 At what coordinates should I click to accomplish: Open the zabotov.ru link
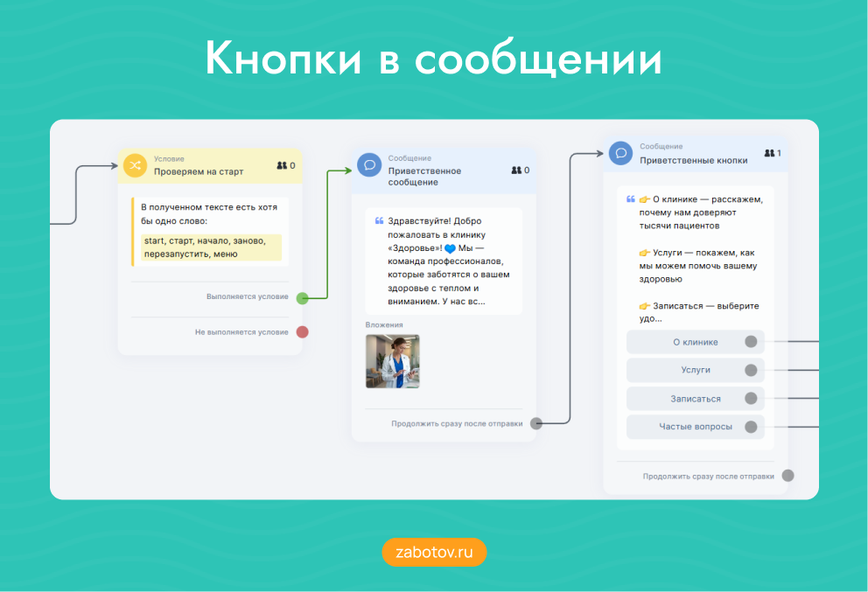(434, 552)
